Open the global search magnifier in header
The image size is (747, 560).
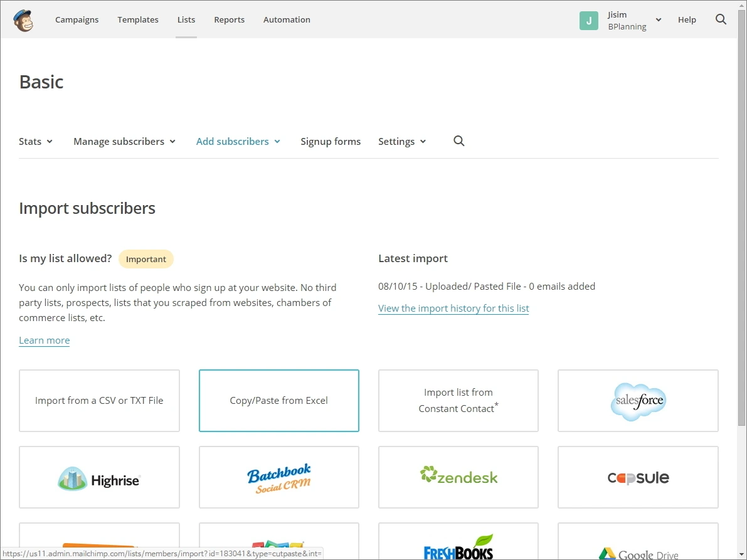point(721,19)
